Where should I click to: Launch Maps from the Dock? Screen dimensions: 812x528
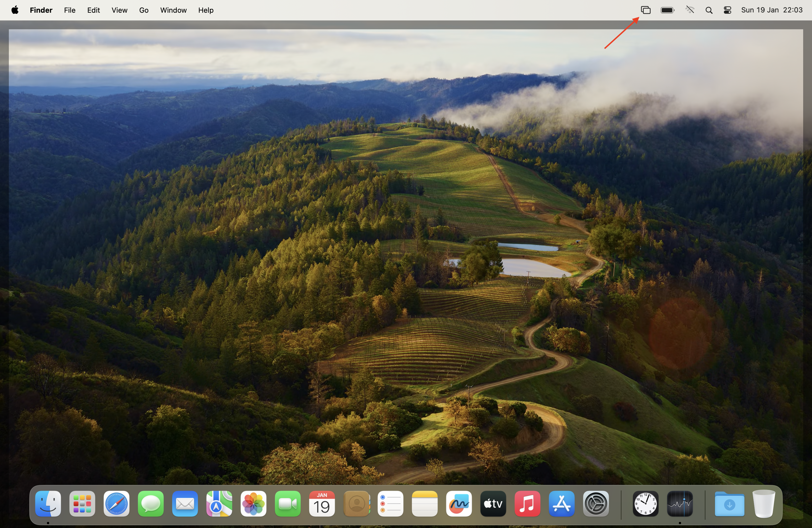coord(219,504)
